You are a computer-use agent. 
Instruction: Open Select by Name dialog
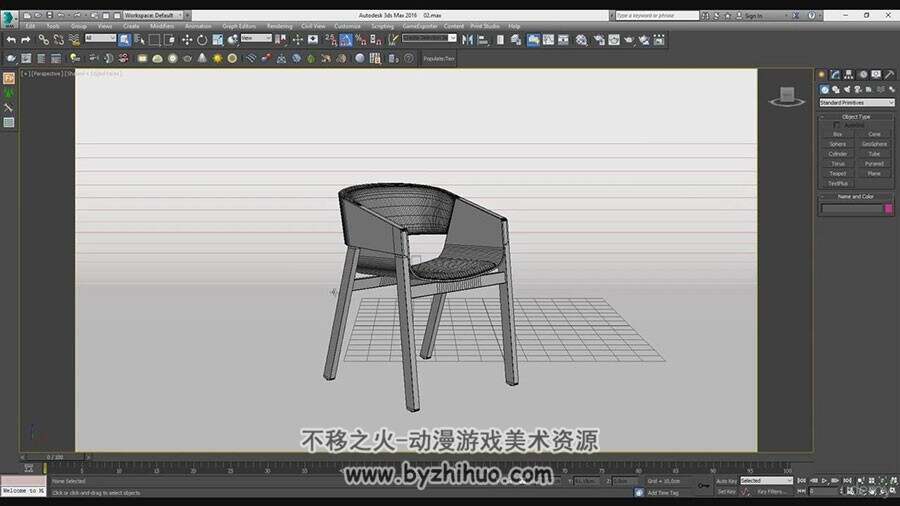click(139, 40)
